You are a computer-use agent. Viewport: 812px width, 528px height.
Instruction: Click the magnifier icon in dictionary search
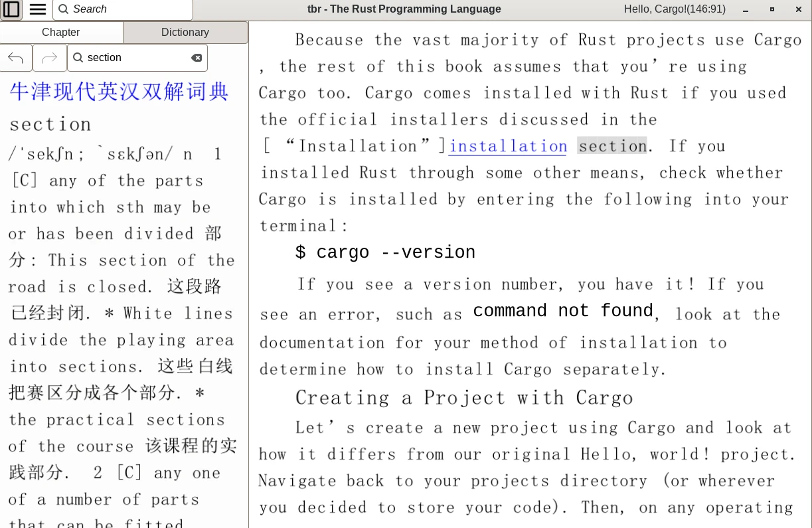78,58
